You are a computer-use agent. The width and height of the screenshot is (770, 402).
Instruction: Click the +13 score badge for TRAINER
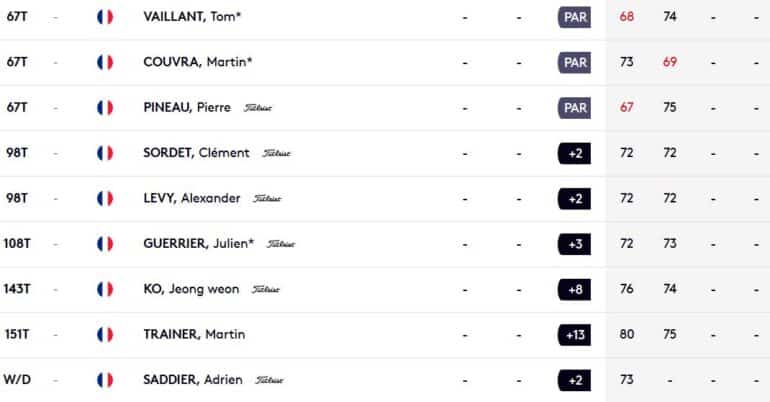[x=575, y=335]
